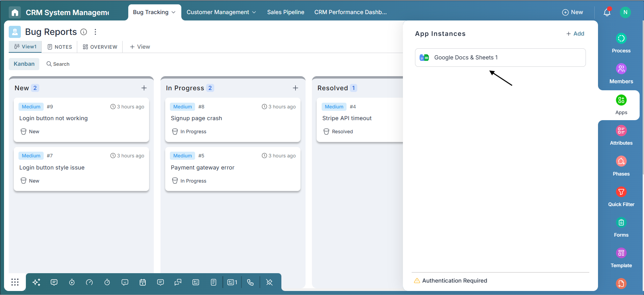Click the Resolved column header

(332, 88)
